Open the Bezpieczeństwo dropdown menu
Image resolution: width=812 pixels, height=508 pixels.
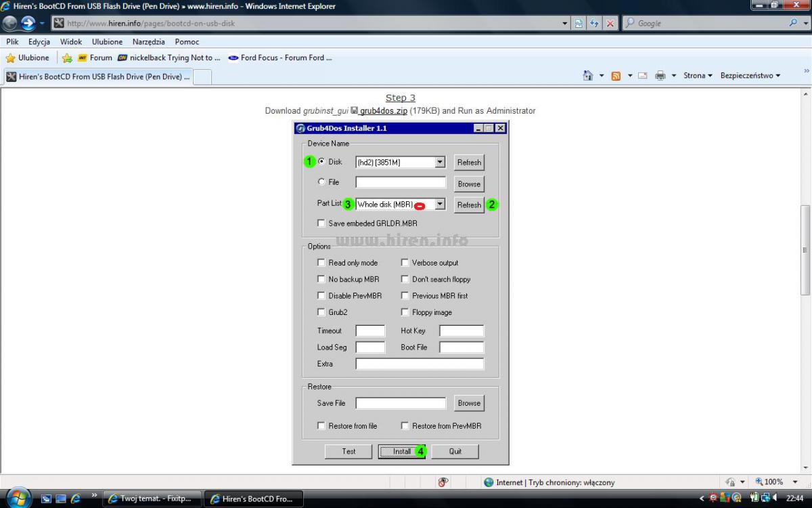(750, 76)
